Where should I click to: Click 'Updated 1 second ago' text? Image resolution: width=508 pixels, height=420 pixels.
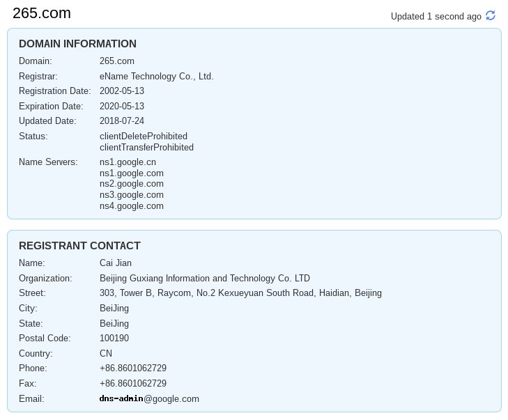click(436, 16)
